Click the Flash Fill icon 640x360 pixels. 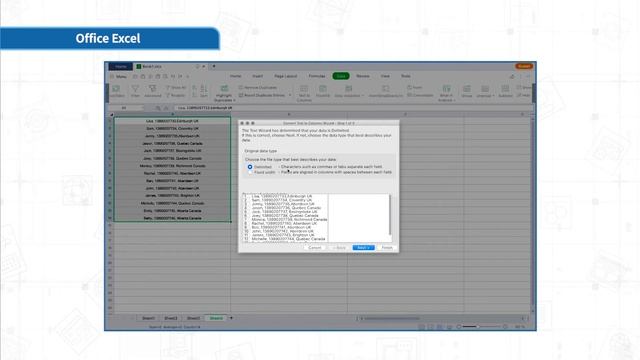point(322,91)
